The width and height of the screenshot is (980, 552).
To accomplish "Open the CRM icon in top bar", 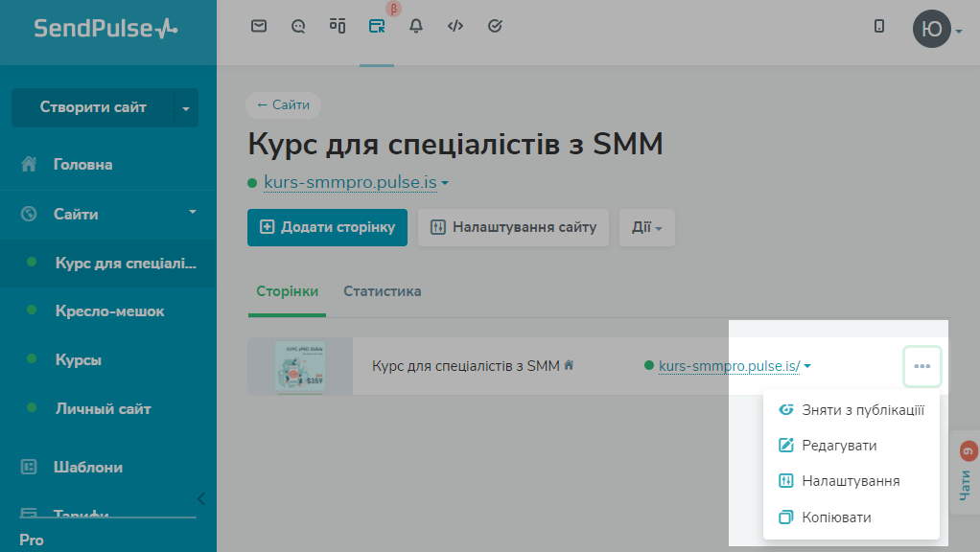I will [x=338, y=26].
